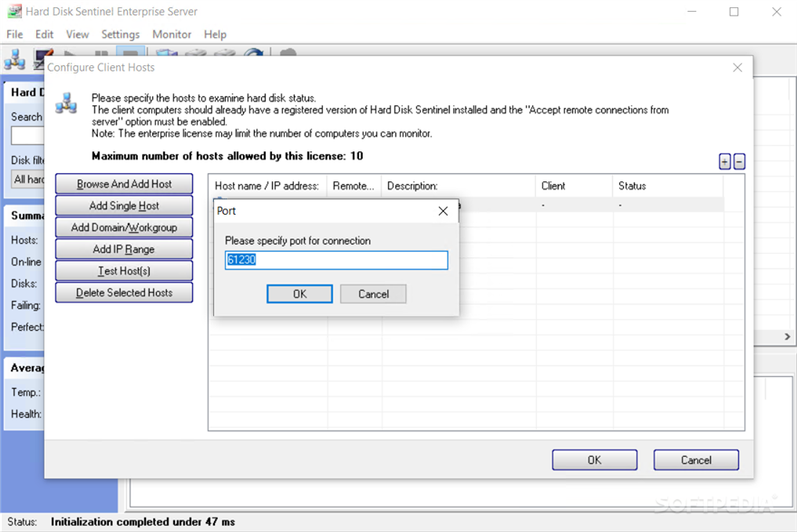This screenshot has height=532, width=797.
Task: Confirm port with OK in Port dialog
Action: tap(300, 295)
